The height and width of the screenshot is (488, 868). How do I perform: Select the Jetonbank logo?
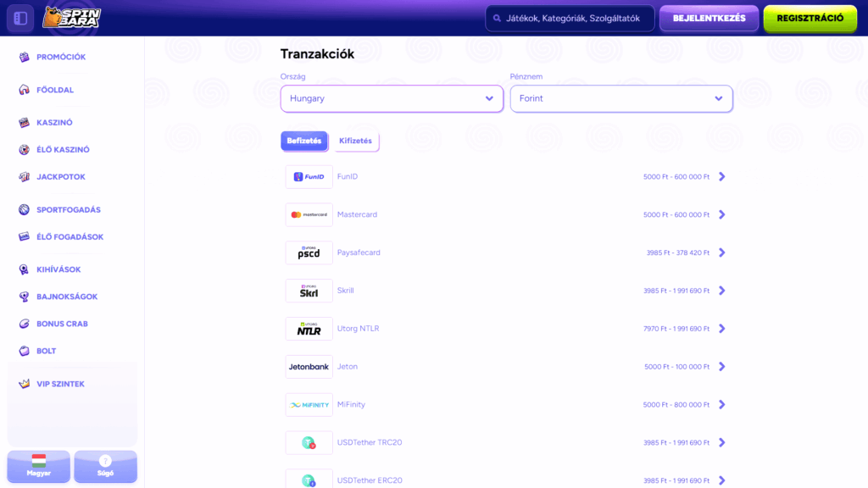[309, 367]
